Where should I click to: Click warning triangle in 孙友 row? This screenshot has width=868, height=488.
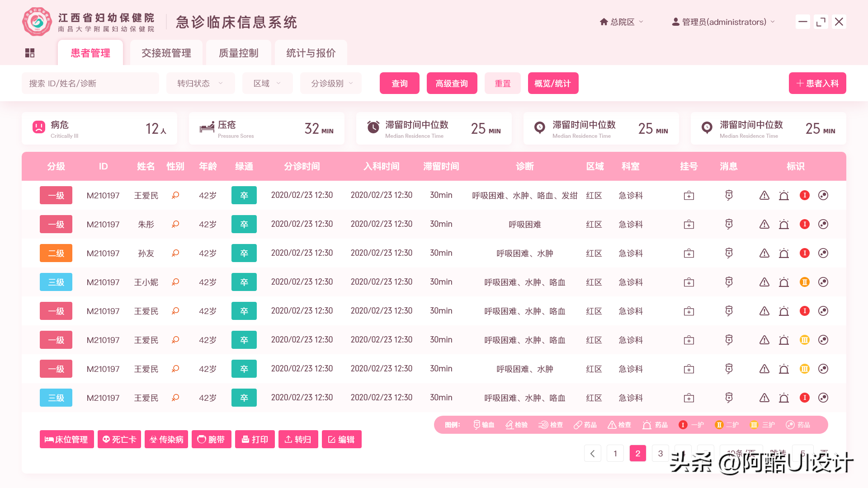point(764,253)
